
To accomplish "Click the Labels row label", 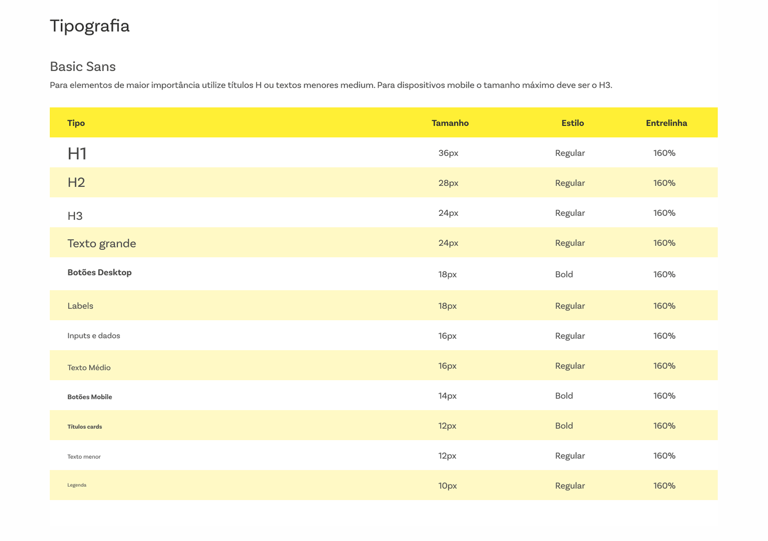I will tap(80, 306).
